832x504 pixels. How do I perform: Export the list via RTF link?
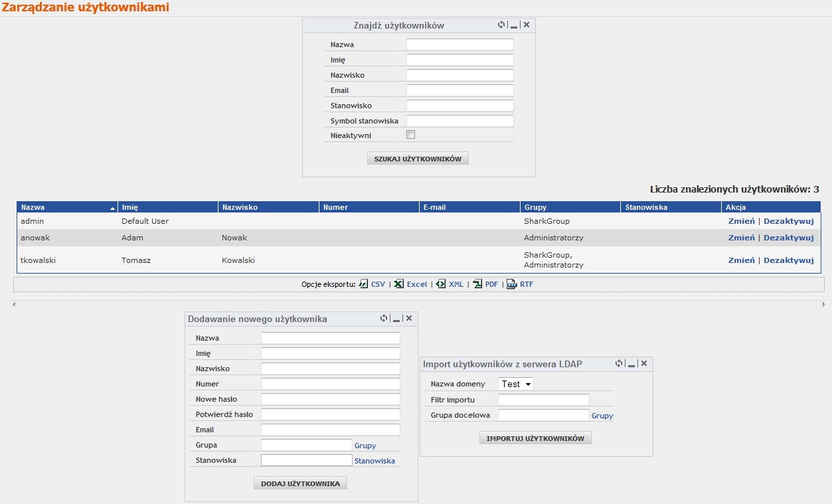pos(527,284)
